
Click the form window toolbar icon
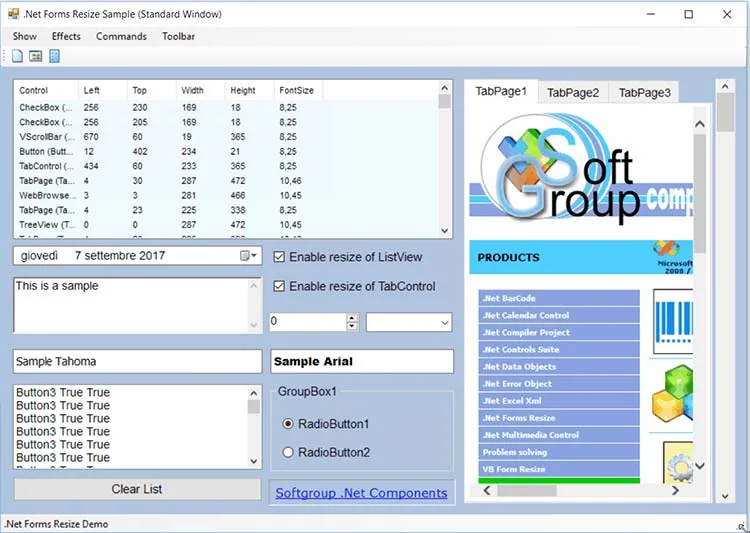tap(36, 56)
